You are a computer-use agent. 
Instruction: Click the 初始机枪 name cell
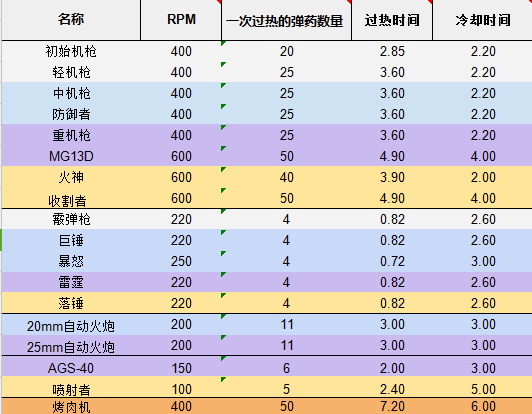(x=71, y=51)
